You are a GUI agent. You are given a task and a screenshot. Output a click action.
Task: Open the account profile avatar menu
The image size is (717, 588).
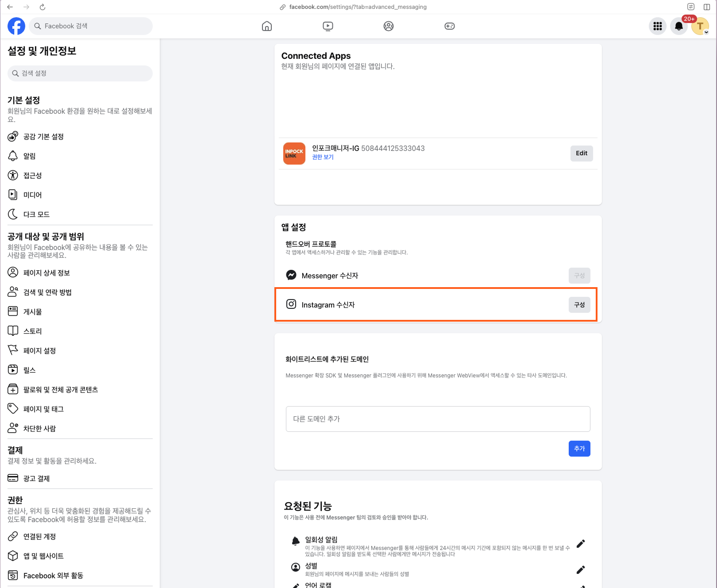(x=700, y=26)
